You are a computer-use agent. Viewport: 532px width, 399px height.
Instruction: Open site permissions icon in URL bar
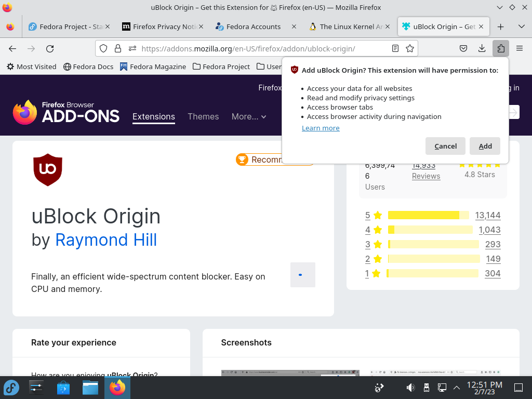132,49
